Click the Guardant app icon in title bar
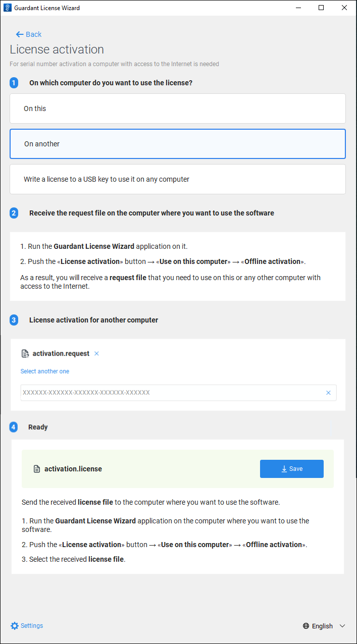The image size is (357, 644). tap(7, 8)
